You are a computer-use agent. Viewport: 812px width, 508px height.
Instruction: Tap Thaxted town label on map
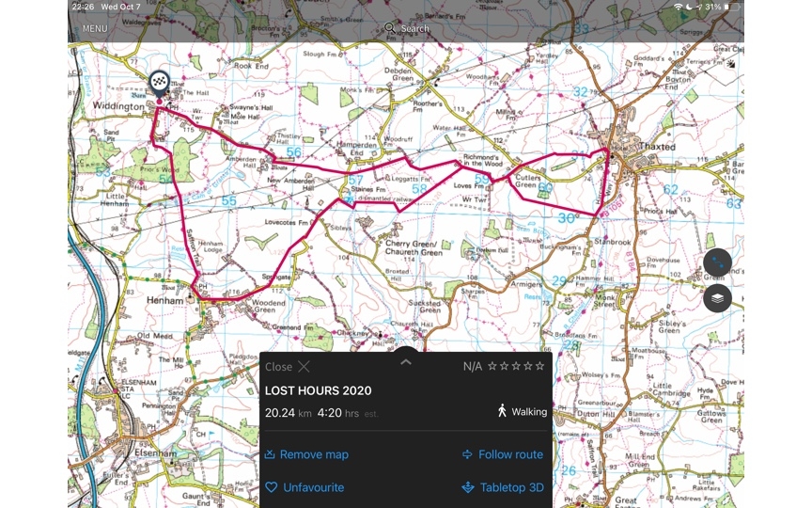tap(657, 147)
